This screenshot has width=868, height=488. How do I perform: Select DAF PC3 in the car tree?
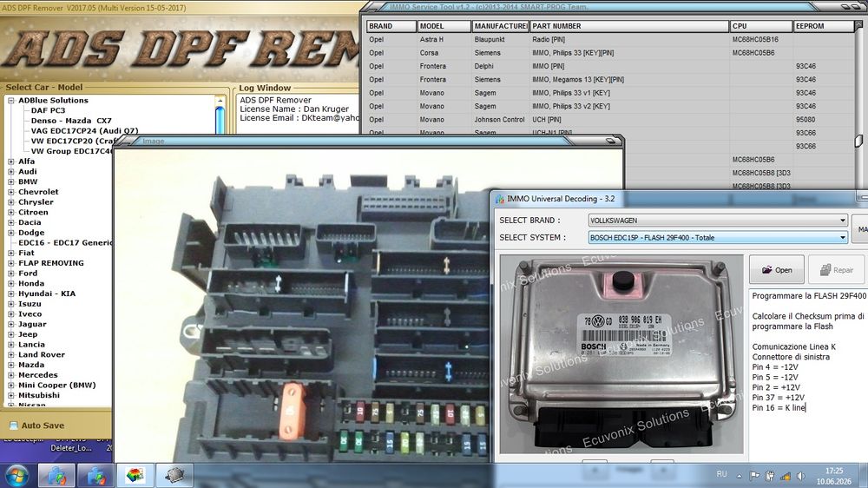click(48, 110)
